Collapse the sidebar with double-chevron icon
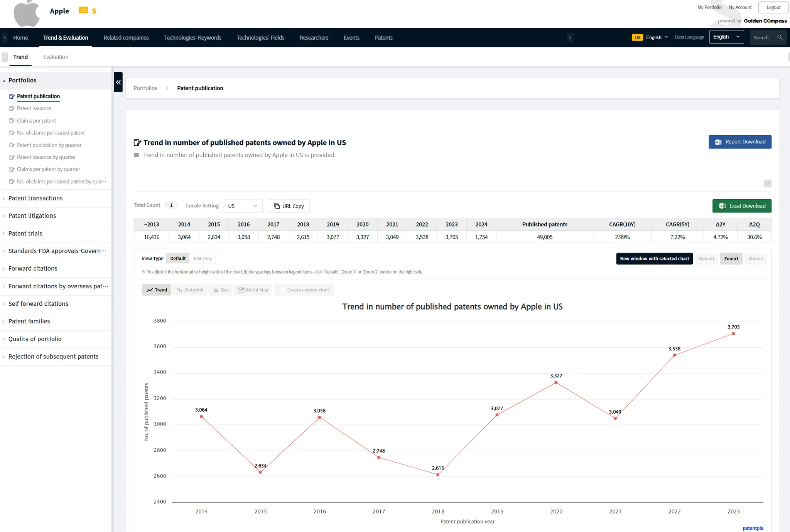790x532 pixels. (118, 82)
